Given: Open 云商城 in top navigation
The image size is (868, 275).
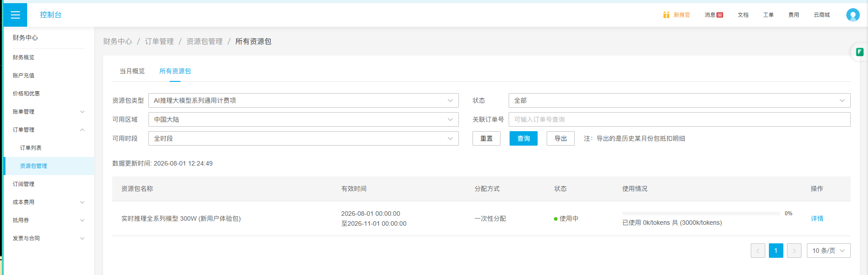Looking at the screenshot, I should click(x=822, y=15).
